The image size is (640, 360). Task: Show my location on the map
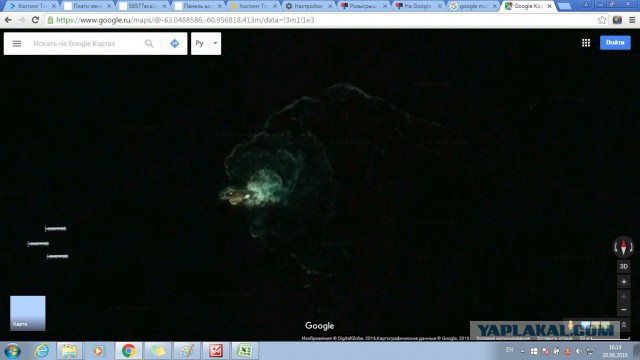point(624,282)
